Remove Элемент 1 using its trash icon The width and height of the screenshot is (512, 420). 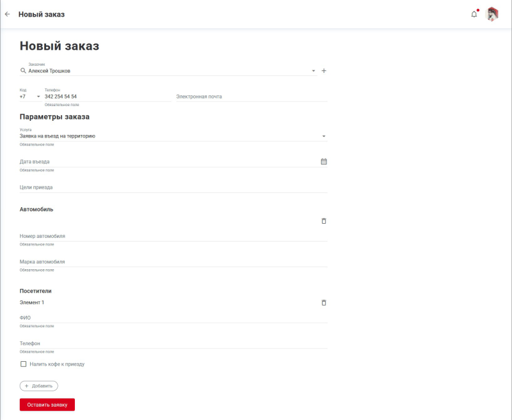(x=323, y=302)
